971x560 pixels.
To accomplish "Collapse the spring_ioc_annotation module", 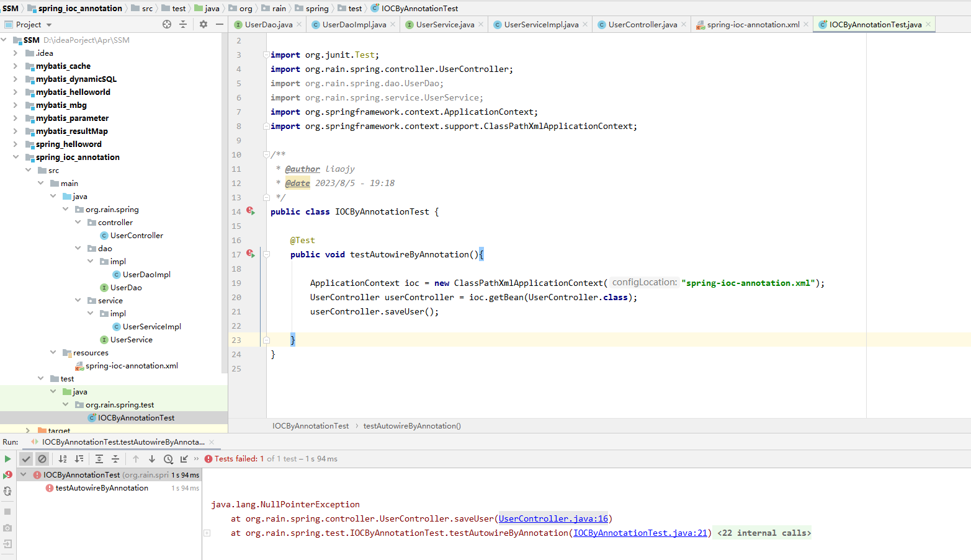I will pos(16,157).
